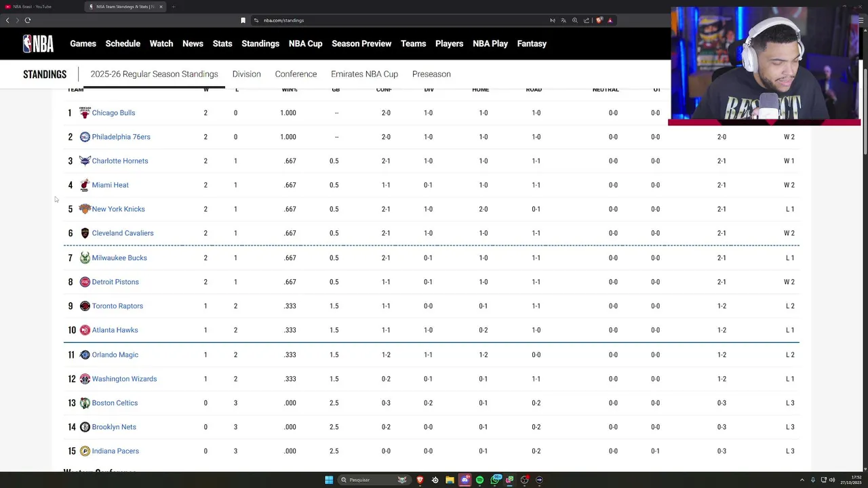Open the Indiana Pacers team logo

click(85, 451)
